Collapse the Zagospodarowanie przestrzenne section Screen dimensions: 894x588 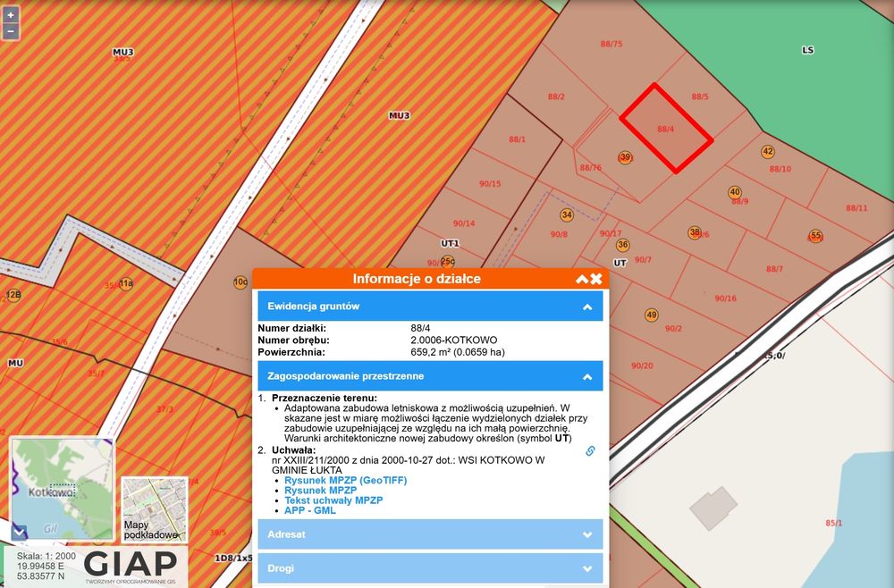[431, 376]
